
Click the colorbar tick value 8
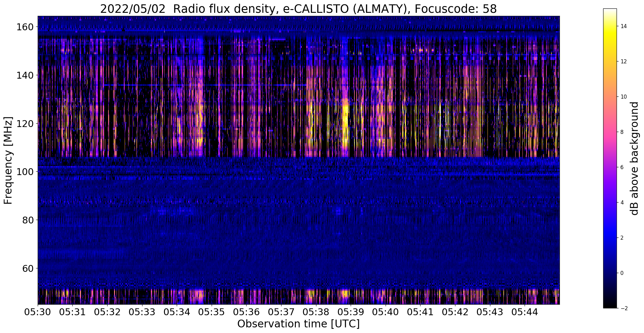622,132
